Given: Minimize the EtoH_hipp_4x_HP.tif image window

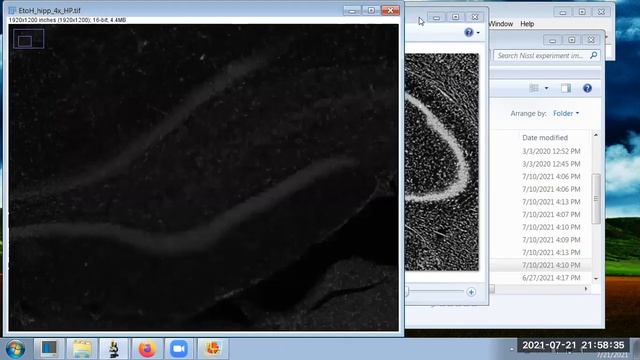Looking at the screenshot, I should pos(352,10).
